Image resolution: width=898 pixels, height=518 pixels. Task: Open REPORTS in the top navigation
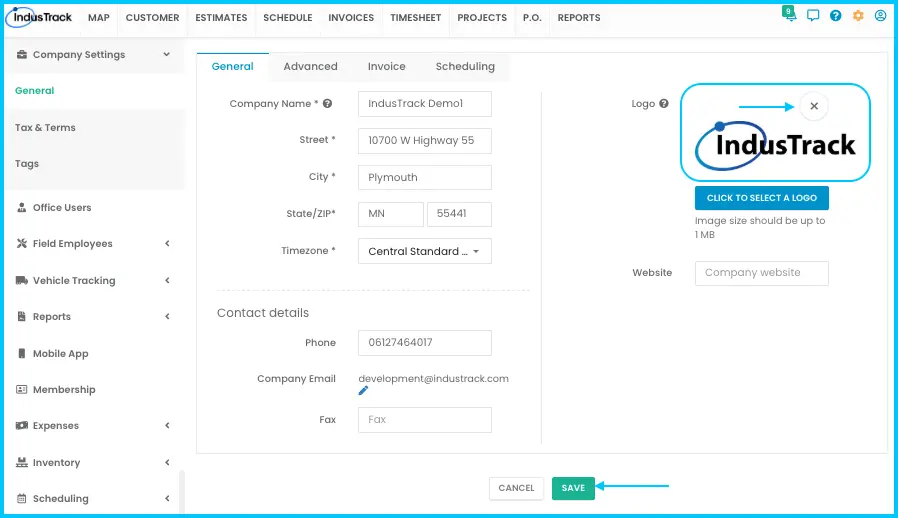pyautogui.click(x=579, y=18)
